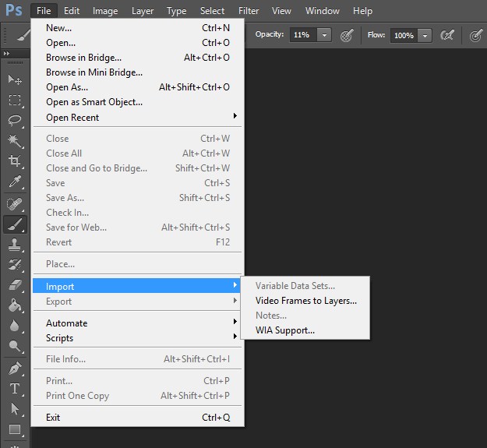Select the Dodge tool
The height and width of the screenshot is (448, 487).
15,346
